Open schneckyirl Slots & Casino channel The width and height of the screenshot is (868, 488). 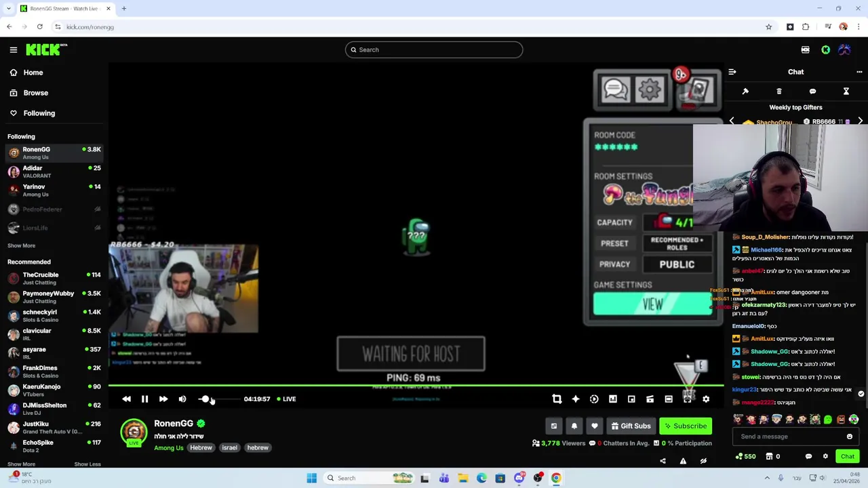(54, 315)
